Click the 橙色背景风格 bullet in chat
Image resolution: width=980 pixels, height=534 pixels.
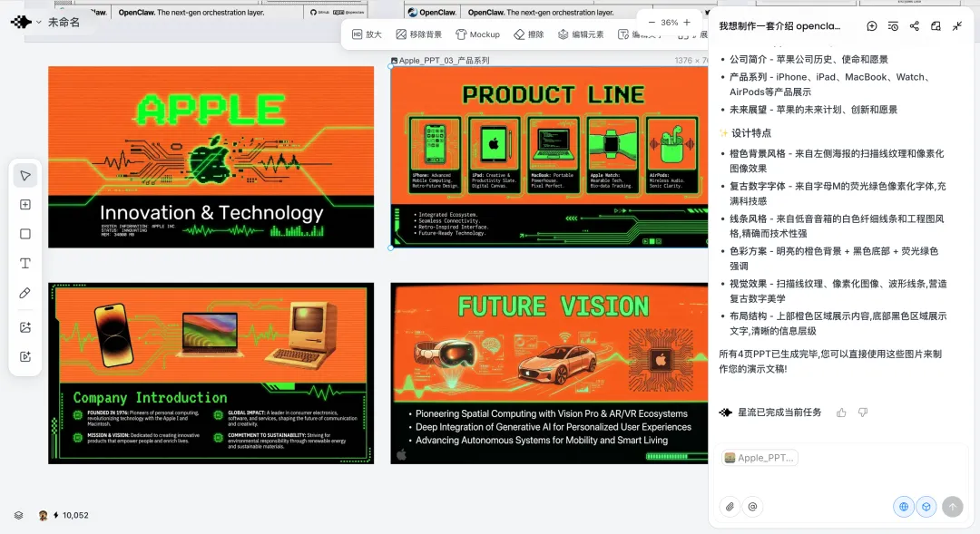tap(837, 160)
